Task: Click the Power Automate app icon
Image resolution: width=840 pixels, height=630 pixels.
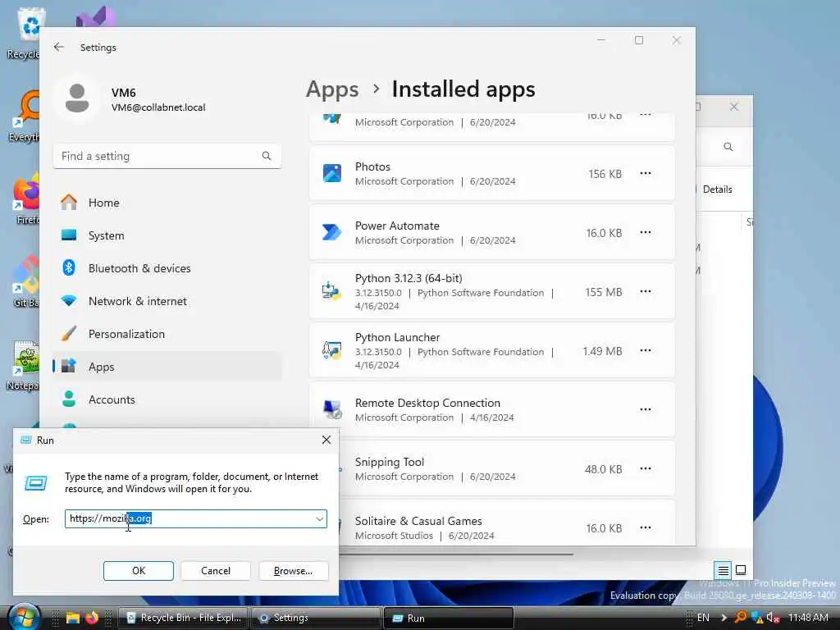Action: click(x=331, y=232)
